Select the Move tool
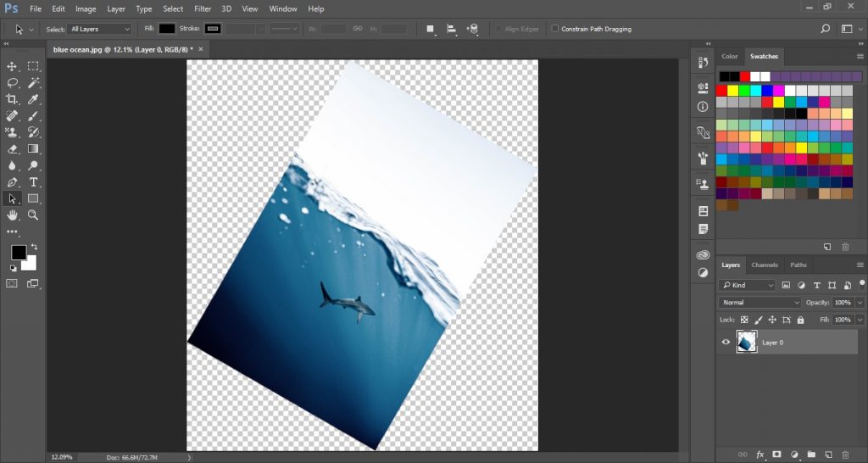The width and height of the screenshot is (868, 463). tap(12, 66)
